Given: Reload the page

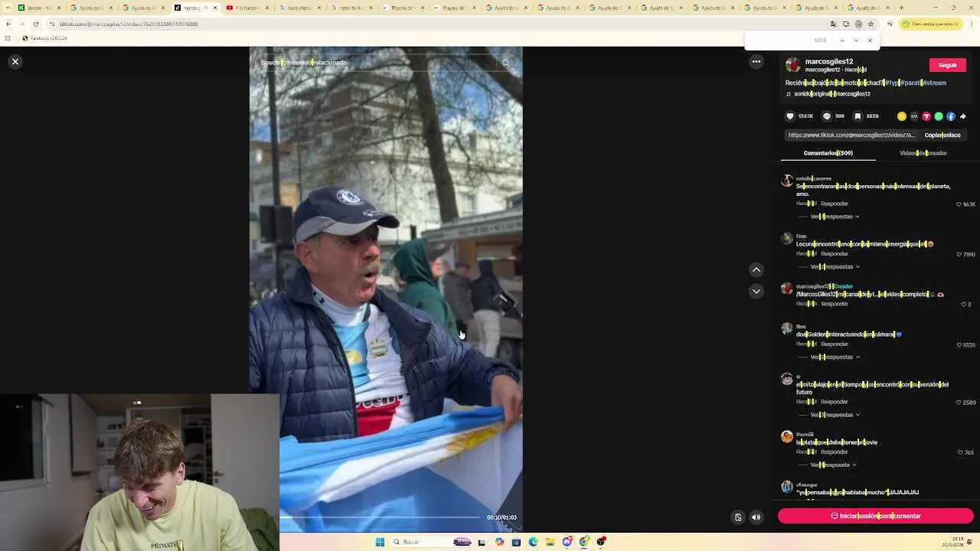Looking at the screenshot, I should coord(35,24).
